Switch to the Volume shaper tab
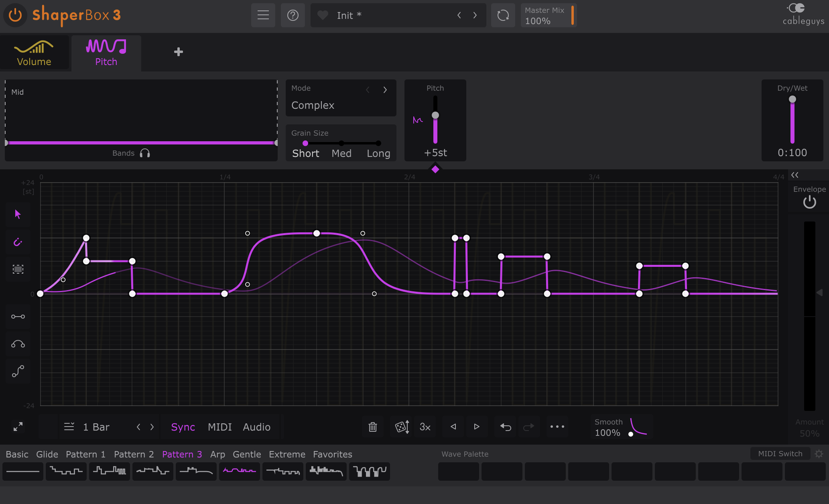The height and width of the screenshot is (504, 829). pyautogui.click(x=34, y=53)
